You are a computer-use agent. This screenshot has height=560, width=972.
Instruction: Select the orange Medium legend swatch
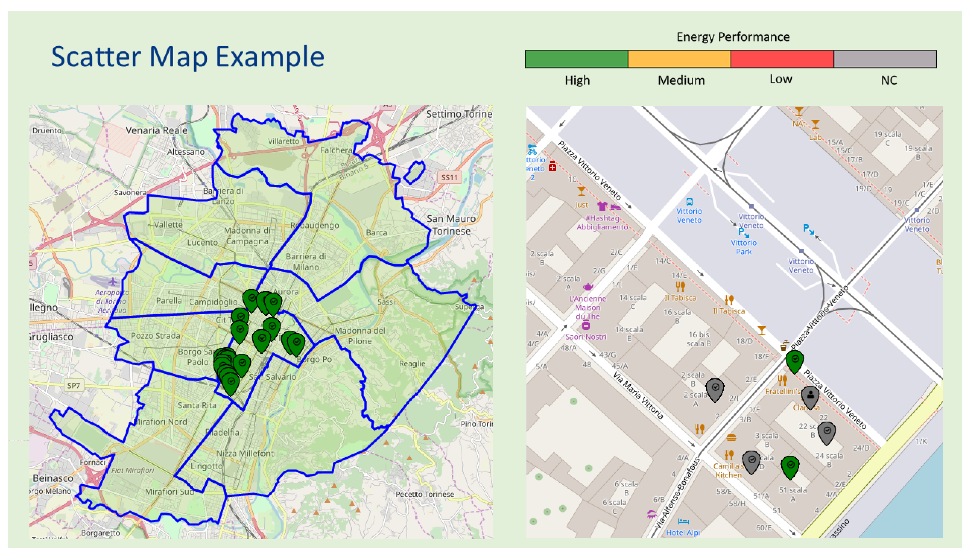pyautogui.click(x=679, y=59)
